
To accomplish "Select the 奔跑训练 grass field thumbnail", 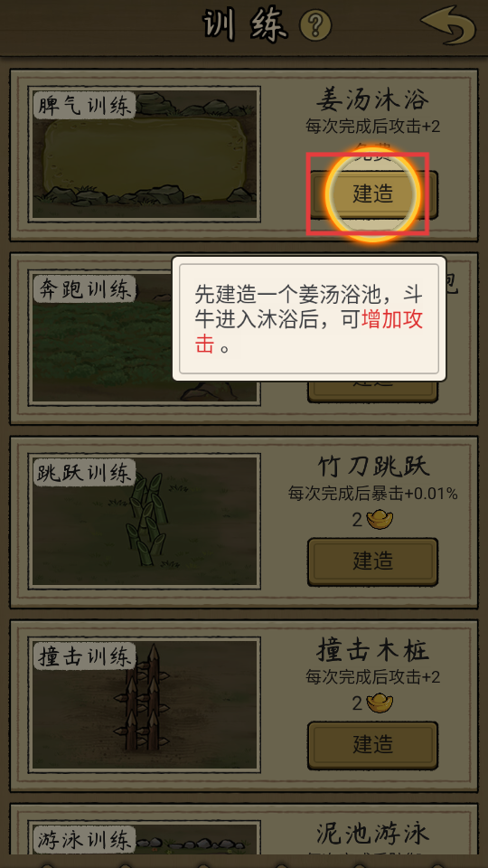I will [x=102, y=337].
